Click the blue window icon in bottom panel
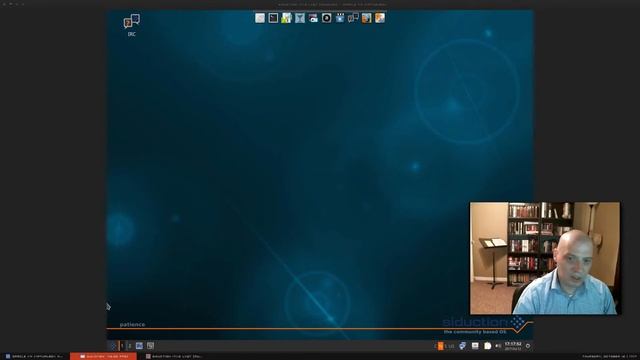The width and height of the screenshot is (640, 360). 139,346
